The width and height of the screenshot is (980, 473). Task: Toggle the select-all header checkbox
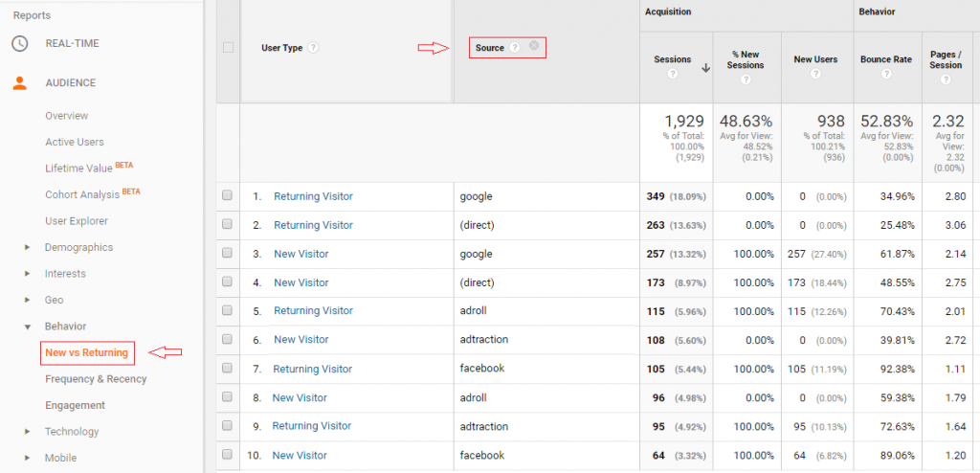pyautogui.click(x=228, y=48)
